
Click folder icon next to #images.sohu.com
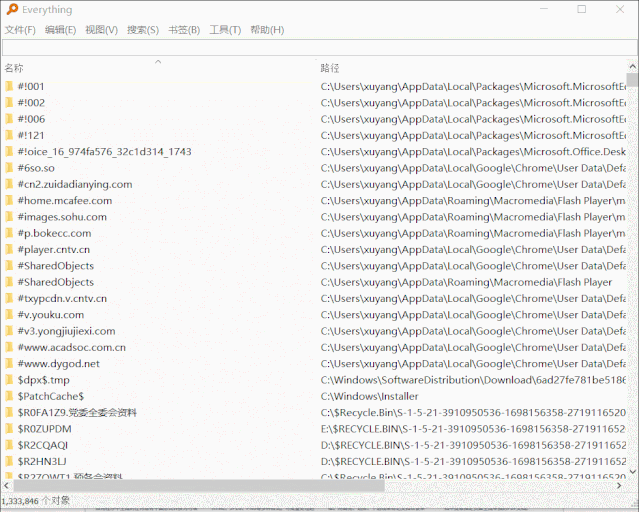coord(9,217)
